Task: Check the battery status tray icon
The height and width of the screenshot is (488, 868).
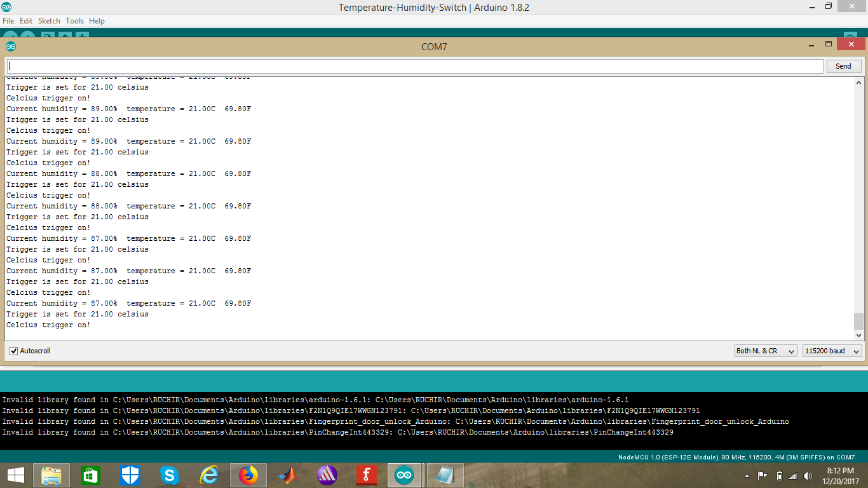Action: (x=780, y=475)
